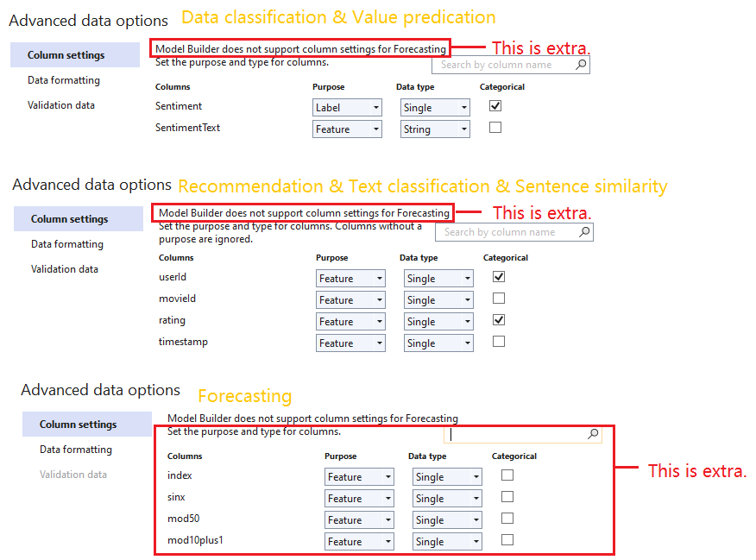Check Categorical for the sinx column
756x560 pixels.
coord(507,498)
